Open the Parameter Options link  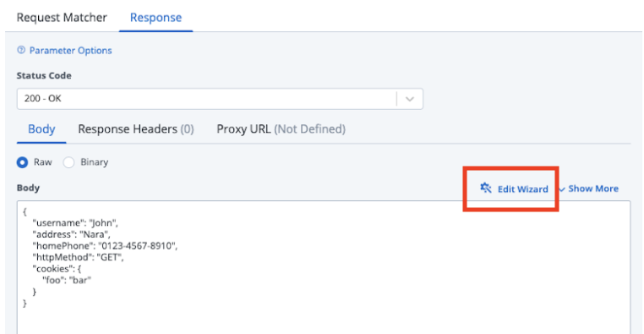point(70,50)
